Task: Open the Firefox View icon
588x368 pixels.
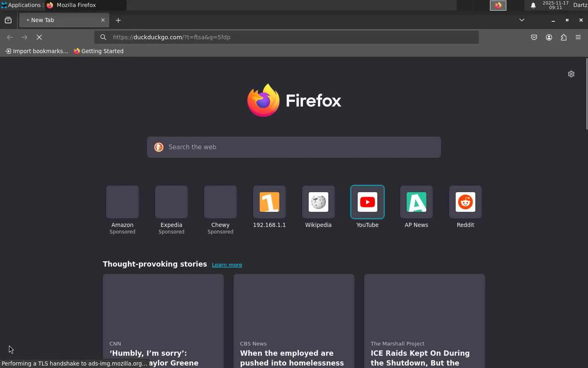Action: pyautogui.click(x=8, y=20)
